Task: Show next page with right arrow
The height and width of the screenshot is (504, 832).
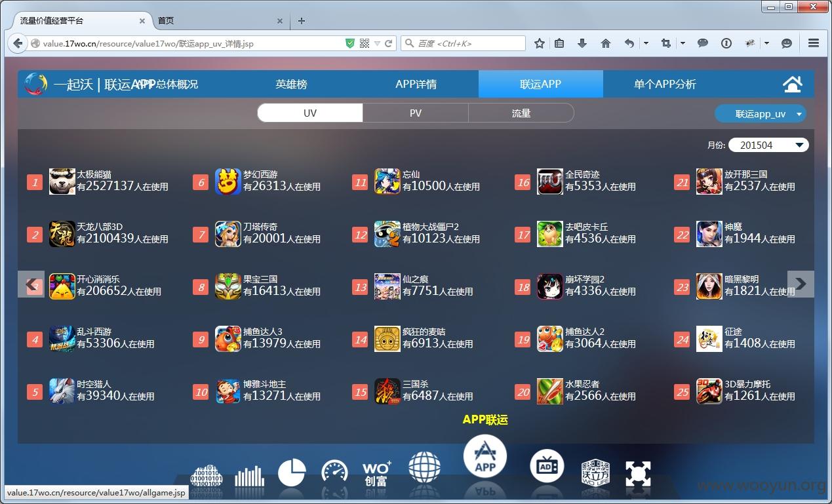Action: (801, 284)
